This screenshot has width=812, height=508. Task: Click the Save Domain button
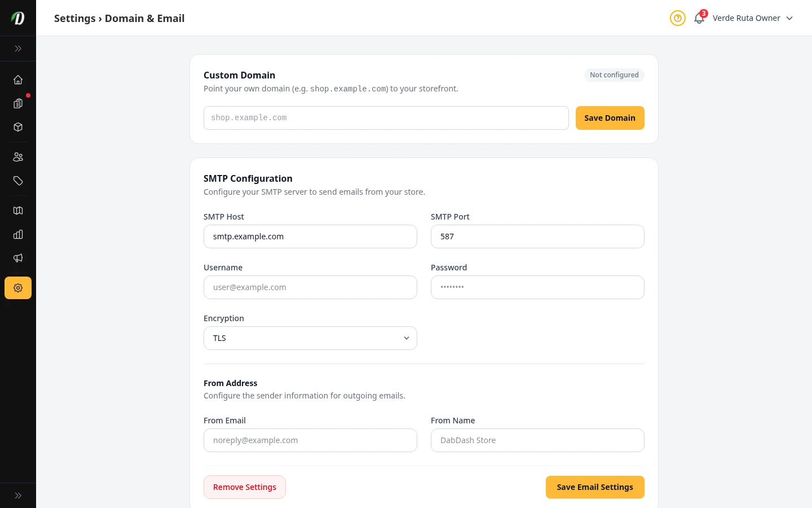610,118
